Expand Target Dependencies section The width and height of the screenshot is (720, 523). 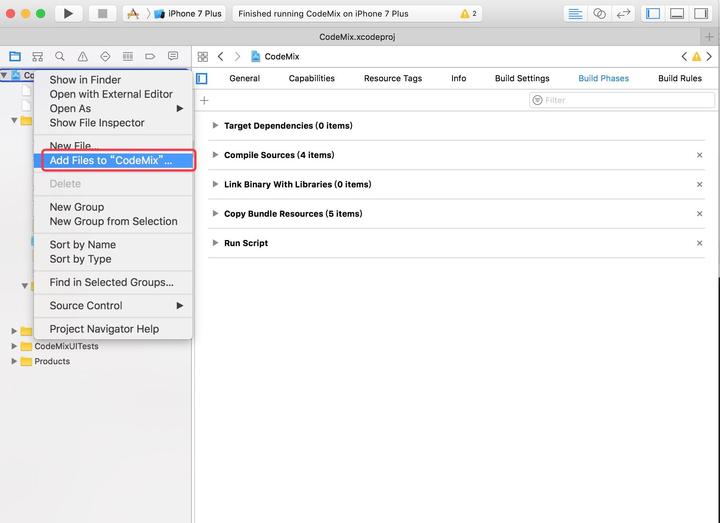[215, 125]
